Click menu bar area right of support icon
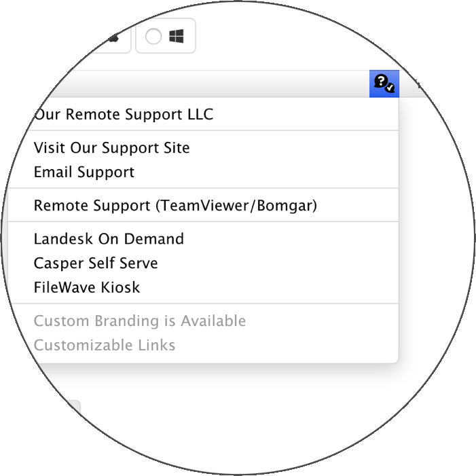Image resolution: width=476 pixels, height=476 pixels. coord(414,84)
